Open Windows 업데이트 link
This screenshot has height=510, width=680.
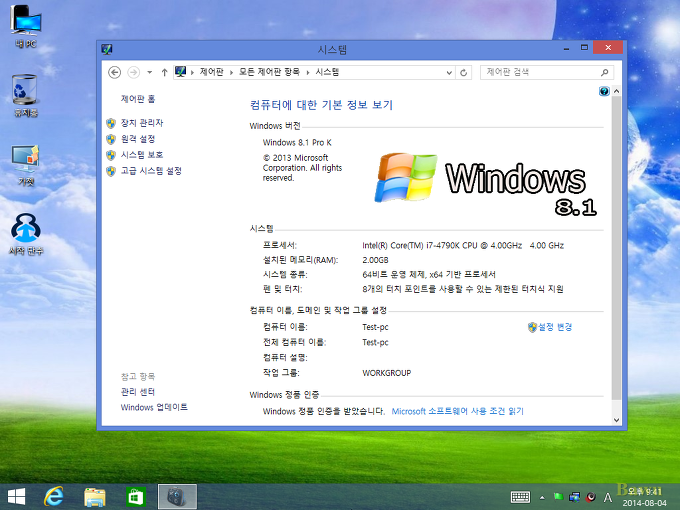pos(154,407)
